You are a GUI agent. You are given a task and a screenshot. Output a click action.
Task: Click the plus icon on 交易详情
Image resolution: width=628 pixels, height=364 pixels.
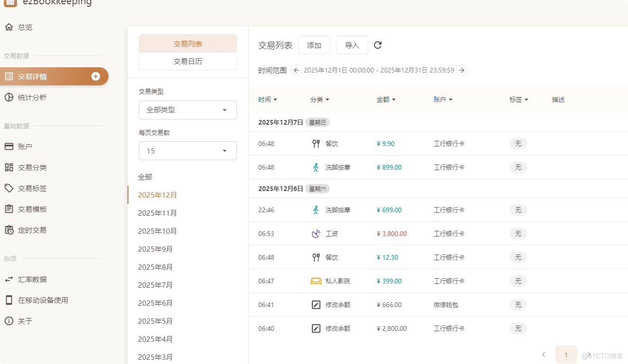[x=96, y=76]
